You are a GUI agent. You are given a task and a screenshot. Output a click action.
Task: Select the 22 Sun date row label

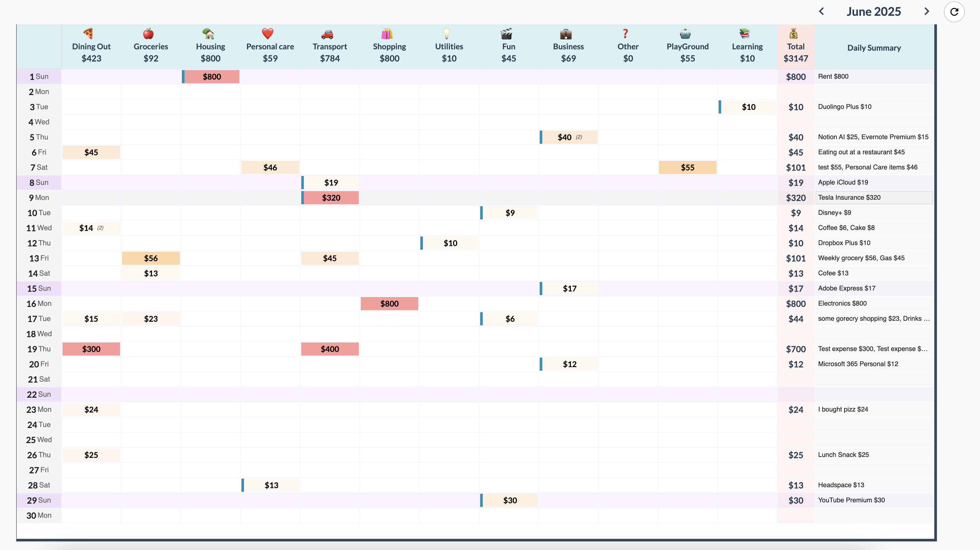coord(39,394)
